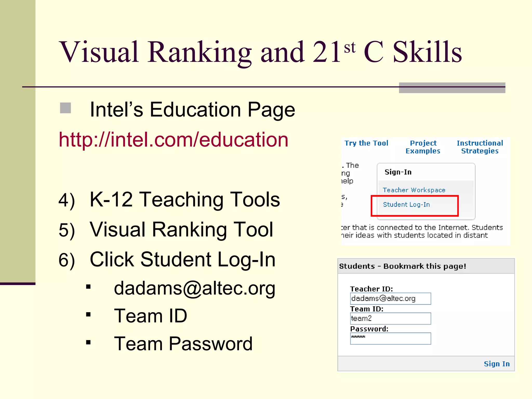
Task: Open the Project Examples tab
Action: click(x=423, y=147)
